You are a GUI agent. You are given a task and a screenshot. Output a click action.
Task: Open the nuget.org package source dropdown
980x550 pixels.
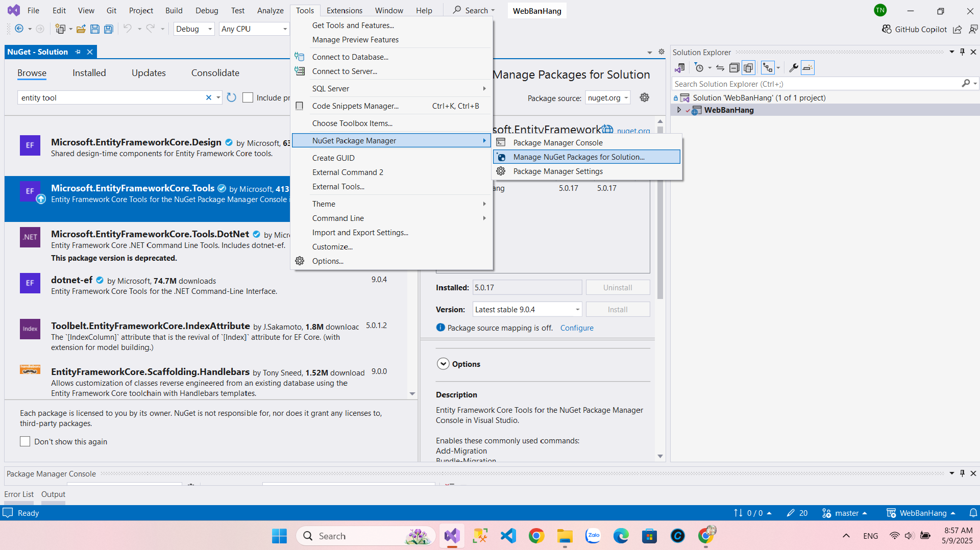point(607,97)
